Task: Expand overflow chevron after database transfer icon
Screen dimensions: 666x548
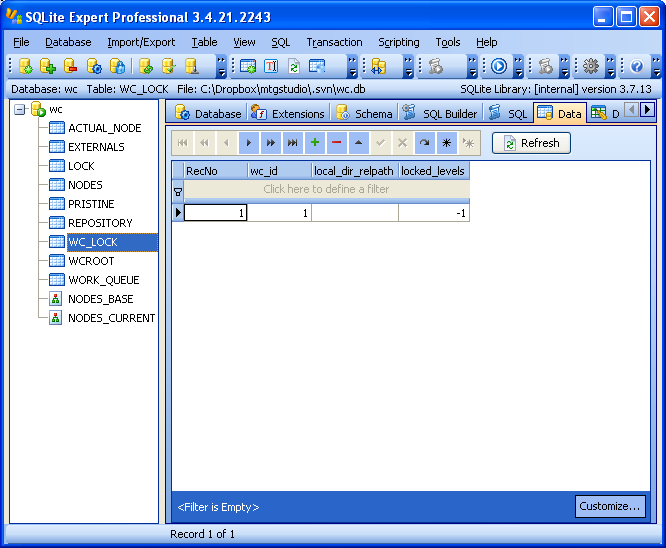Action: [408, 67]
